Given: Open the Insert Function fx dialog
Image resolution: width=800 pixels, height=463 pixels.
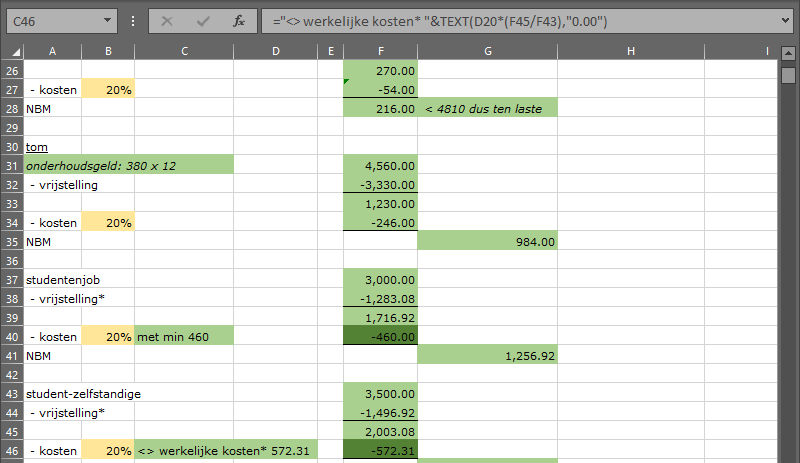Looking at the screenshot, I should coord(238,21).
